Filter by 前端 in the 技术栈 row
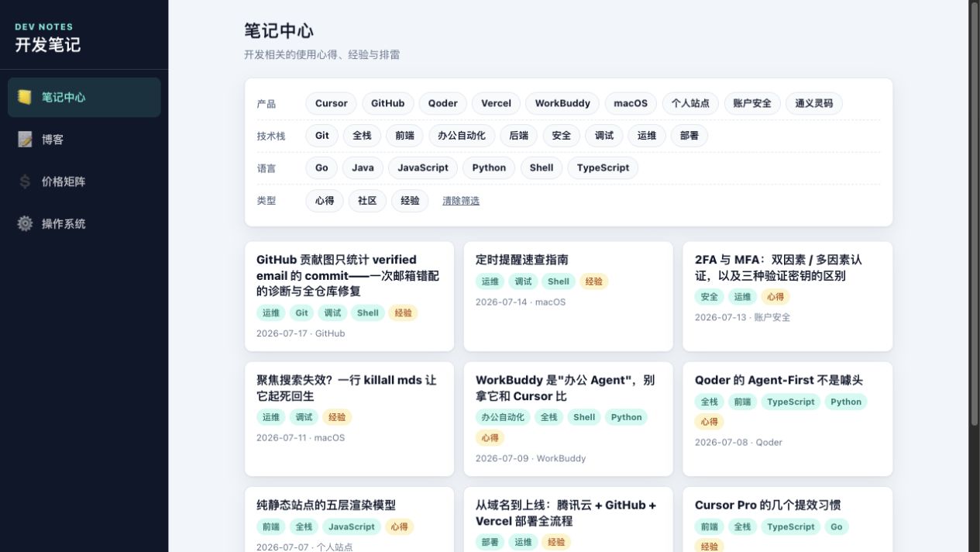The width and height of the screenshot is (980, 552). pyautogui.click(x=404, y=136)
